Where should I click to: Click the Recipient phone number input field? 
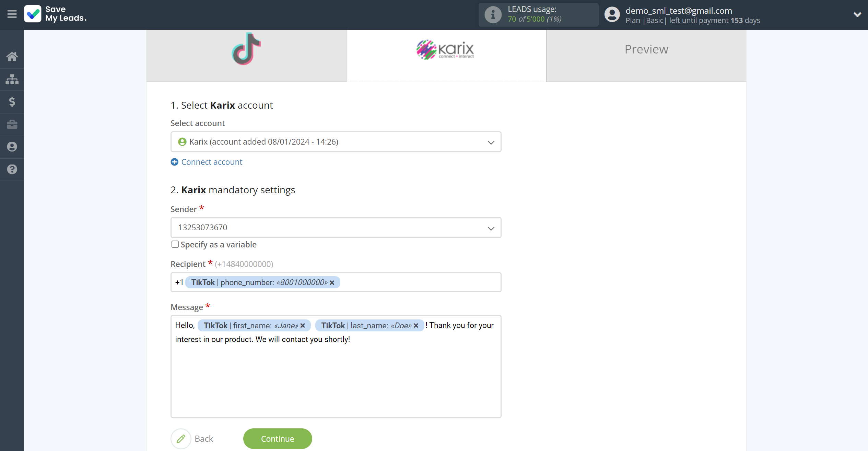(x=337, y=282)
